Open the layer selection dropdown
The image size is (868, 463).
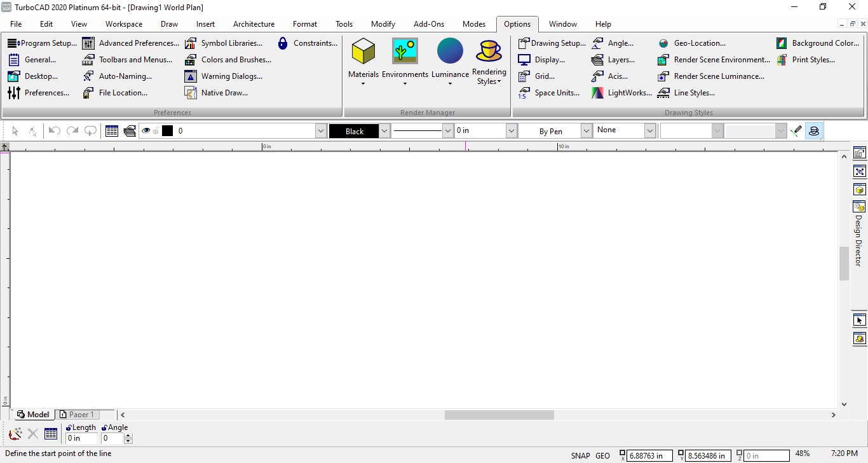320,131
